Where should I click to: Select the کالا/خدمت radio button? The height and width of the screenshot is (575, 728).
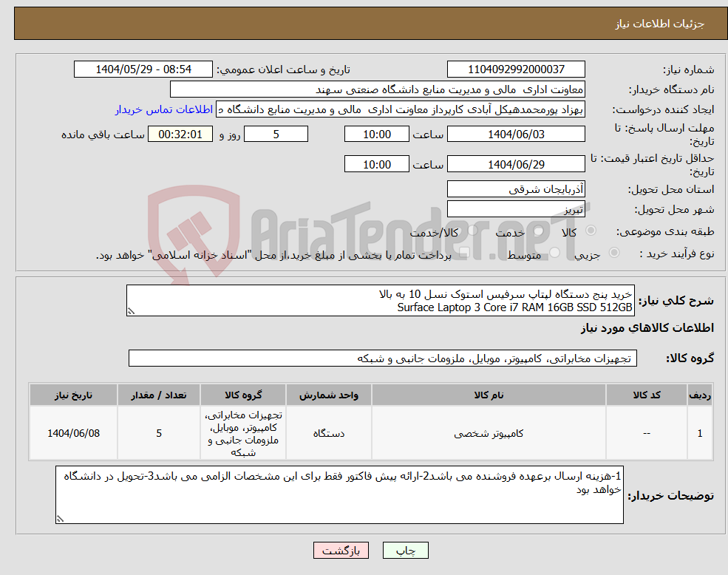click(x=472, y=231)
